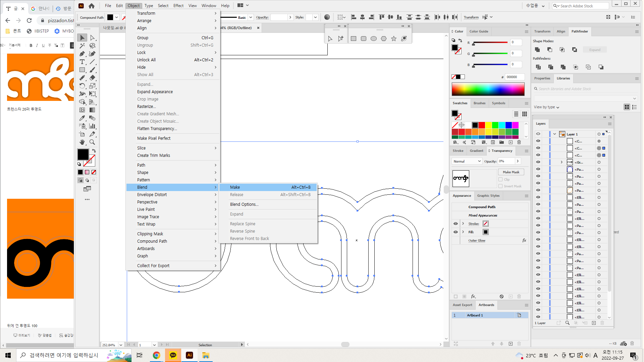Select the Shape Builder tool
This screenshot has width=644, height=362.
tap(82, 102)
